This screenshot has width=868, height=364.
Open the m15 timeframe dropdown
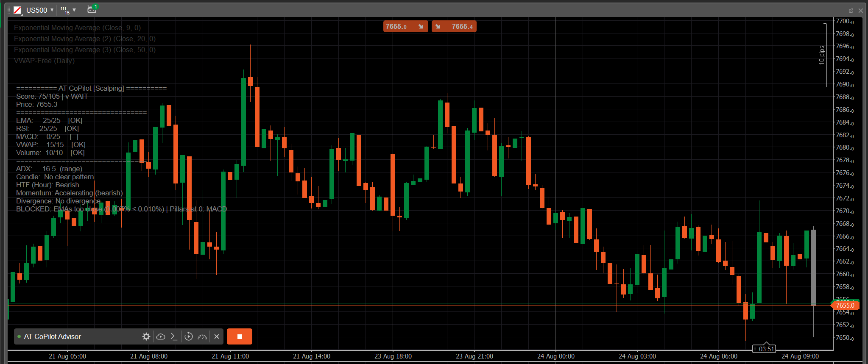pyautogui.click(x=68, y=10)
